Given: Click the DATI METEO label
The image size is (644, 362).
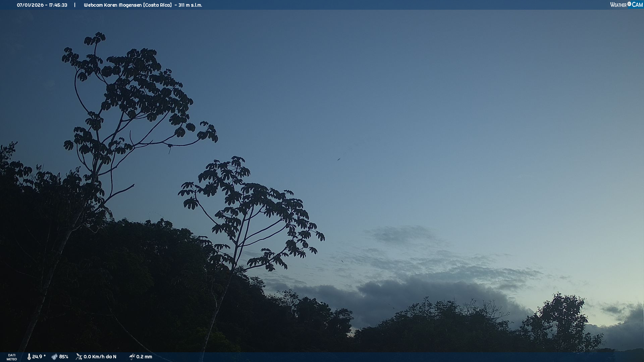Looking at the screenshot, I should (x=12, y=357).
